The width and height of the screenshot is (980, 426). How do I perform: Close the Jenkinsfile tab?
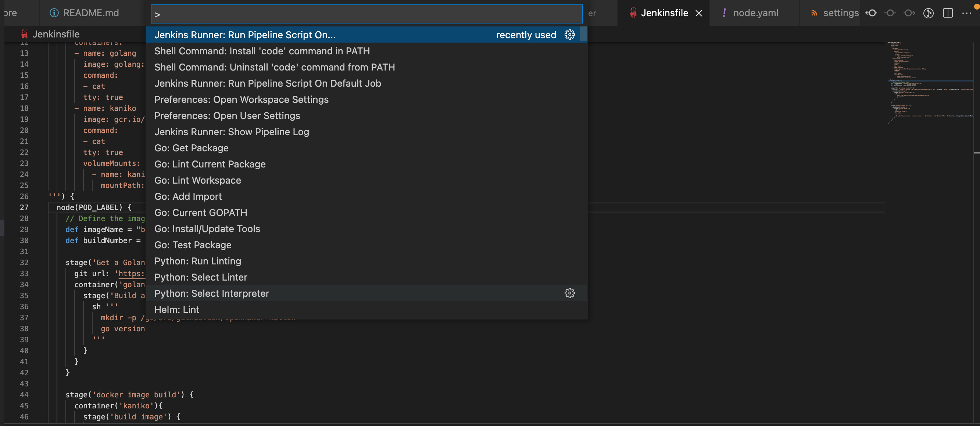(x=699, y=13)
